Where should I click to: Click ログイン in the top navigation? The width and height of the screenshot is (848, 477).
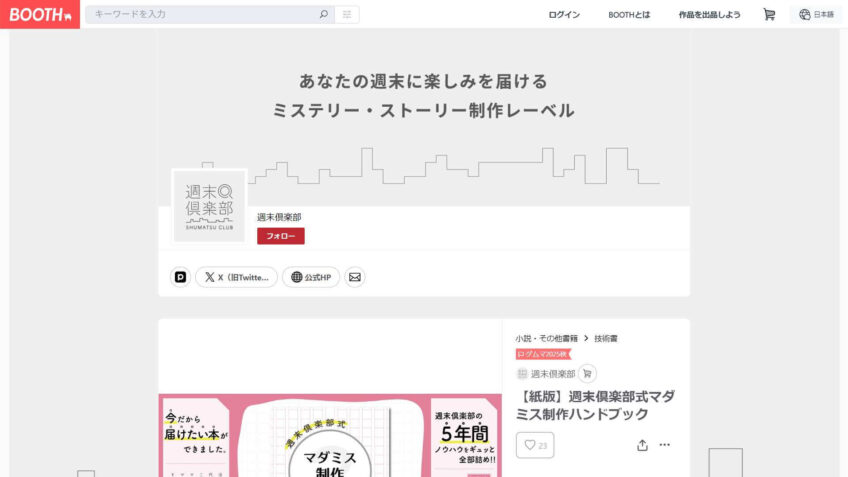click(x=564, y=15)
